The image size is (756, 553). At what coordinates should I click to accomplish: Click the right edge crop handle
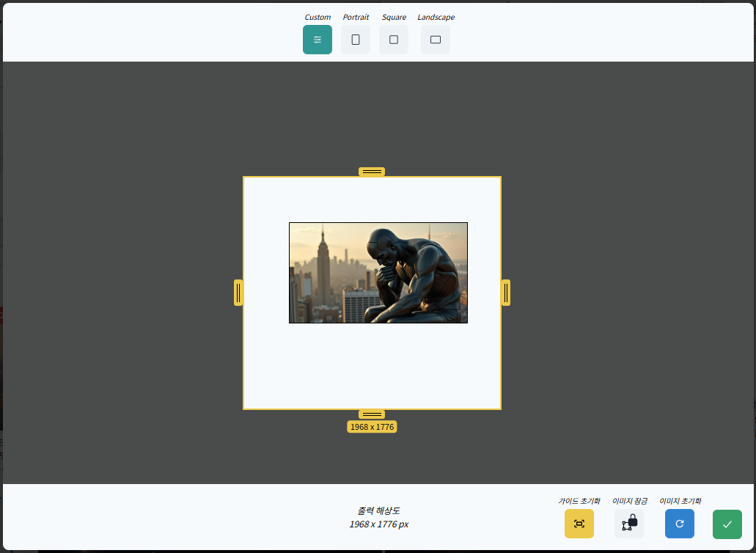click(x=506, y=293)
